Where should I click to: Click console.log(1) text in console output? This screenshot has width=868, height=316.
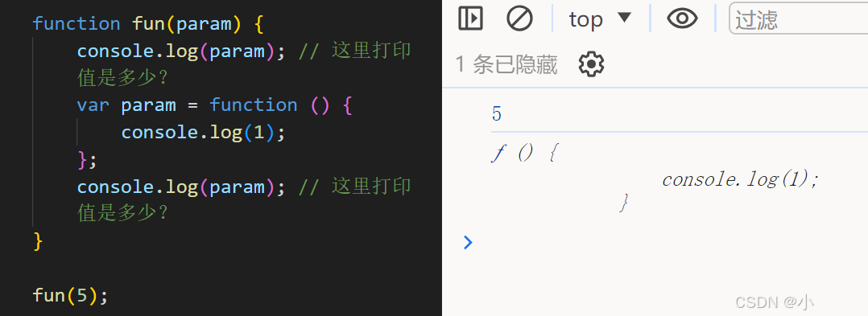[x=739, y=179]
